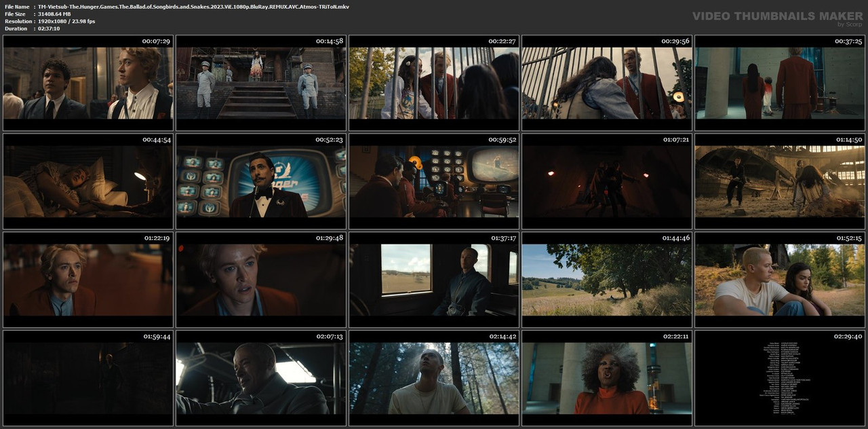This screenshot has height=429, width=868.
Task: Open the frame timestamped 00:59:52
Action: [x=434, y=181]
